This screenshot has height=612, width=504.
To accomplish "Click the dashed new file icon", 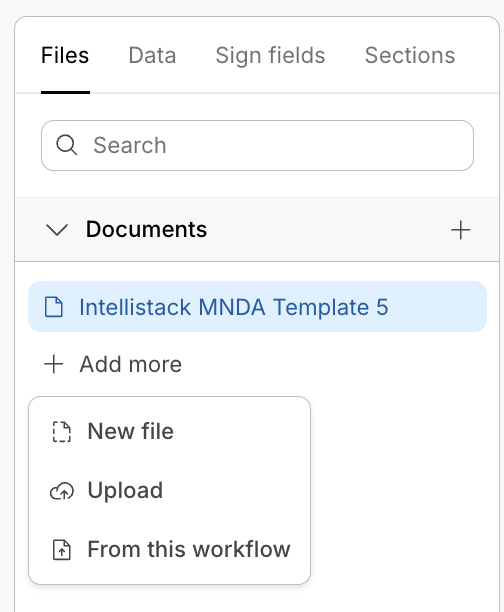I will pyautogui.click(x=62, y=432).
